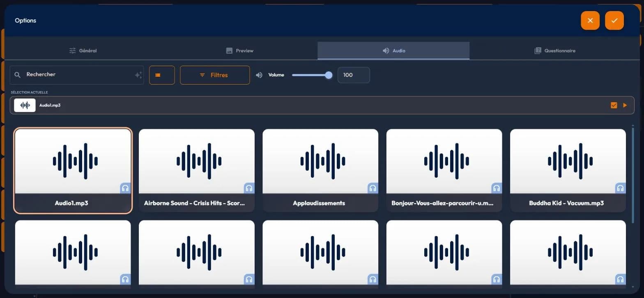The image size is (644, 298).
Task: Go to the Questionnaire tab
Action: point(554,50)
